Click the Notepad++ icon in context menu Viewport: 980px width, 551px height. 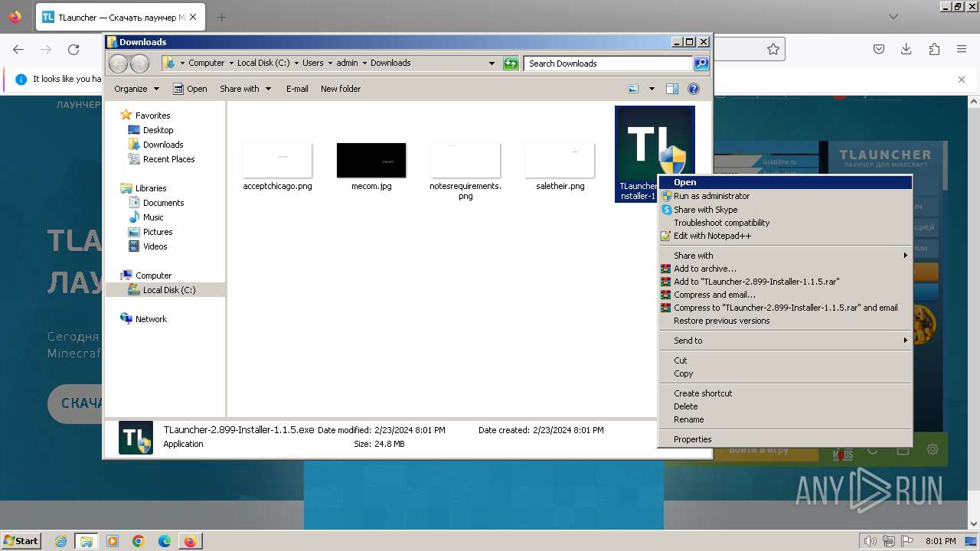coord(666,236)
